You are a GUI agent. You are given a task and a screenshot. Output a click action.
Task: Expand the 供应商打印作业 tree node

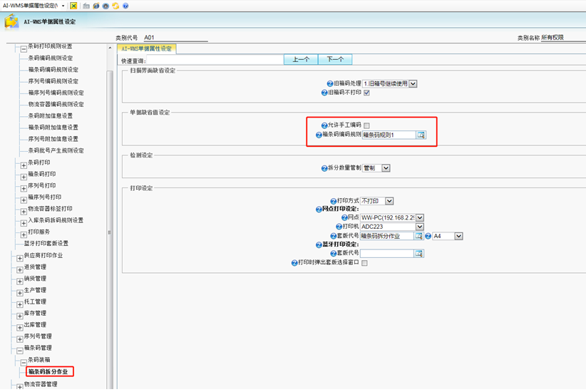click(x=20, y=255)
